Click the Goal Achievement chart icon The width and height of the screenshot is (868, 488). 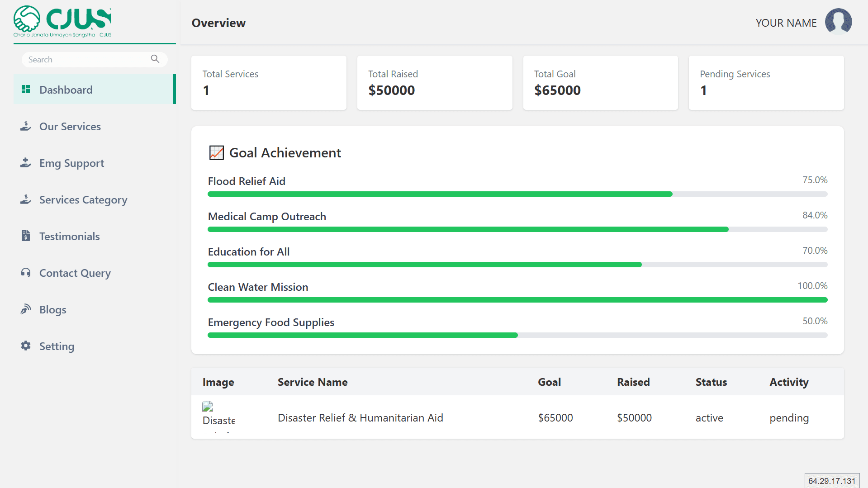(216, 153)
